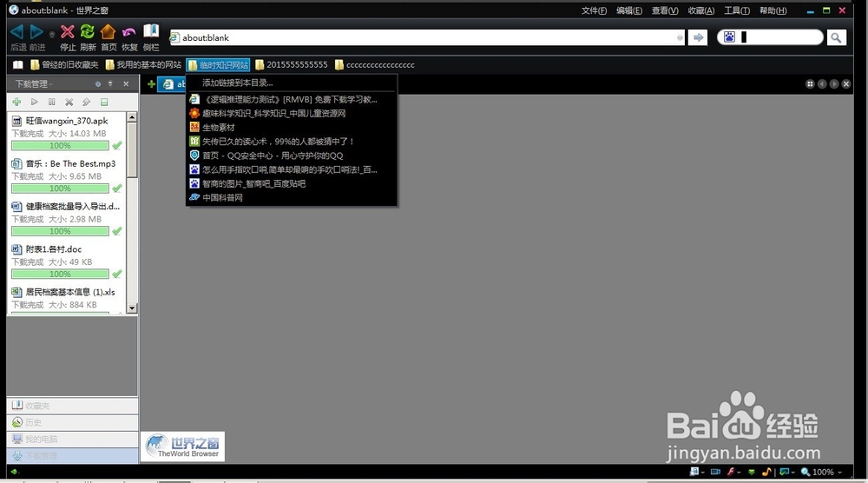Delete download with X icon in panel toolbar
The height and width of the screenshot is (483, 868).
pos(69,102)
